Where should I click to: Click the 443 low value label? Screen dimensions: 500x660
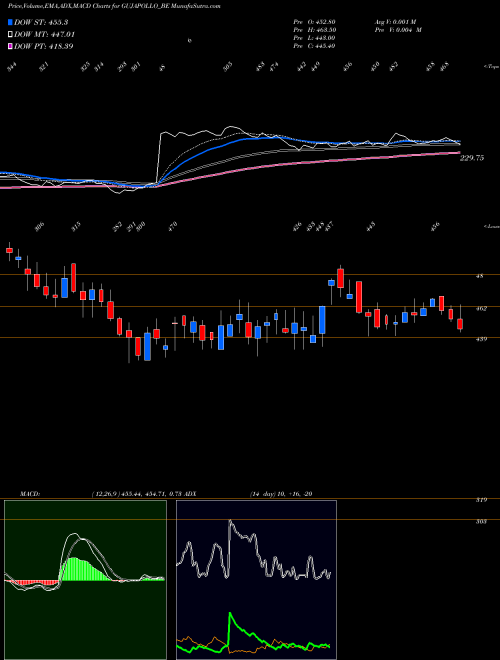pyautogui.click(x=370, y=227)
